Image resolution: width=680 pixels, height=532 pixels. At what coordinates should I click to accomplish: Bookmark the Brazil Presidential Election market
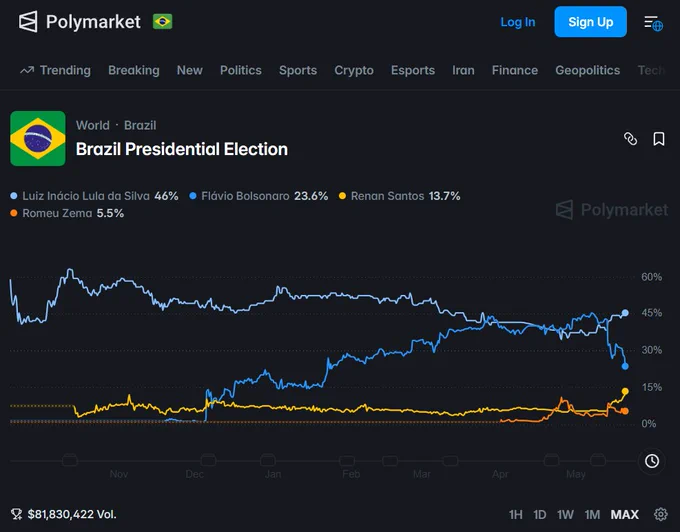pos(659,139)
